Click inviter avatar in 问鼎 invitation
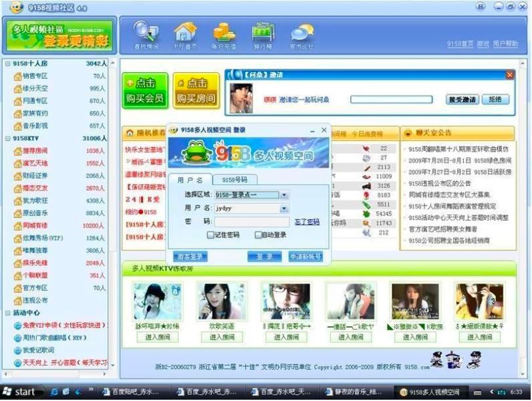532x401 pixels. coord(241,98)
